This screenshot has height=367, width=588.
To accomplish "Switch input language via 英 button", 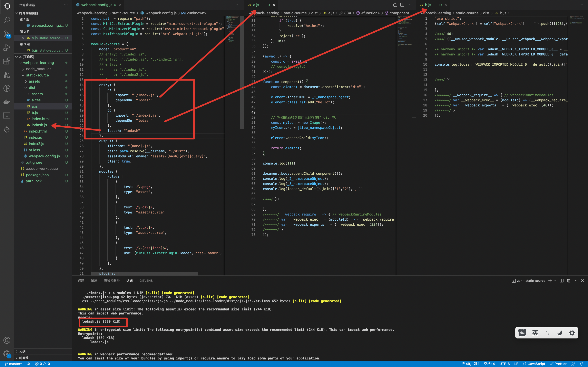I will pyautogui.click(x=535, y=333).
